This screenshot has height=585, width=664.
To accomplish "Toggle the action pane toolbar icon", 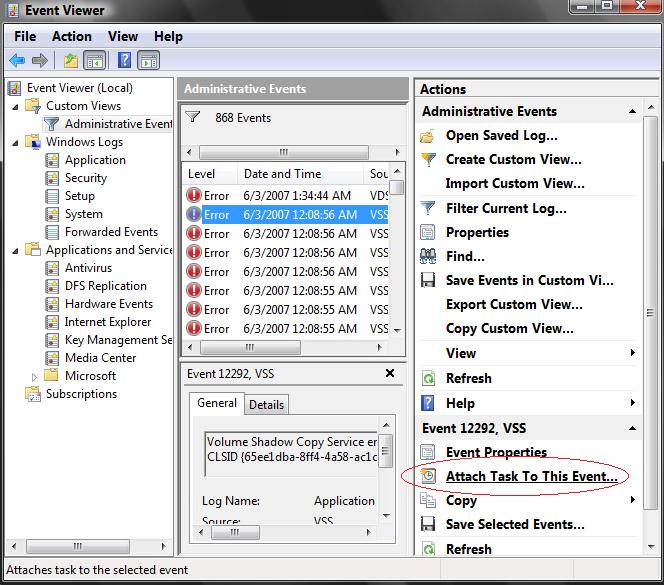I will pos(149,60).
